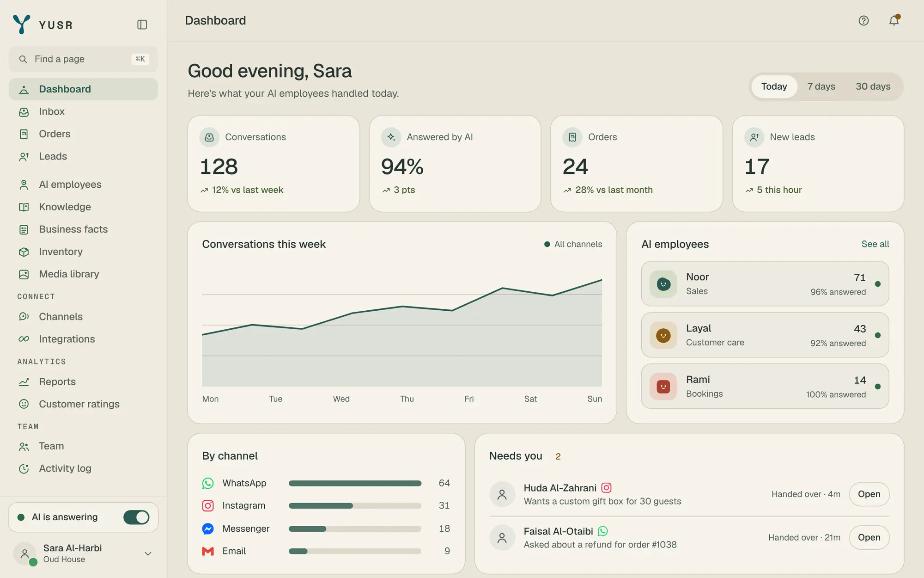Click the Gmail icon next to Email
Screen dimensions: 924x578
[208, 551]
